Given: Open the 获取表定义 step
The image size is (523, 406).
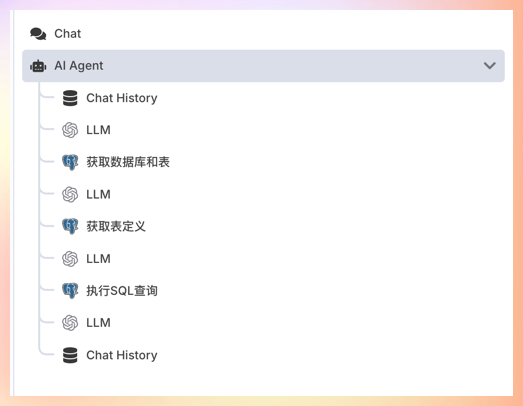Looking at the screenshot, I should coord(116,227).
